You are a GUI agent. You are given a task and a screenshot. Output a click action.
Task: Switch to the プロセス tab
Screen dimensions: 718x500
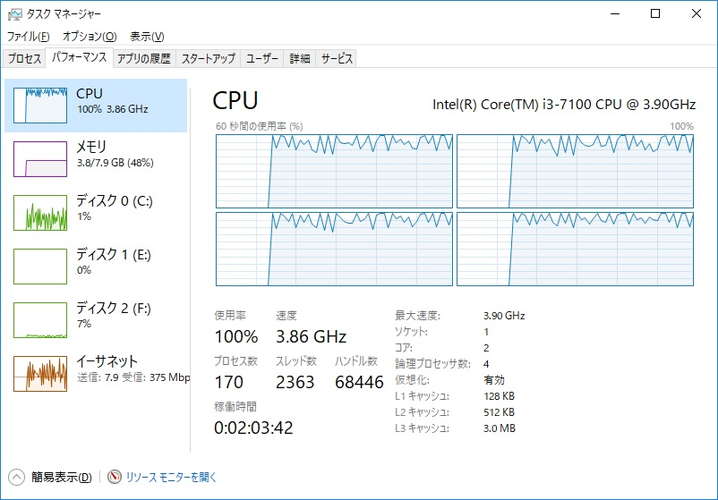pos(24,59)
